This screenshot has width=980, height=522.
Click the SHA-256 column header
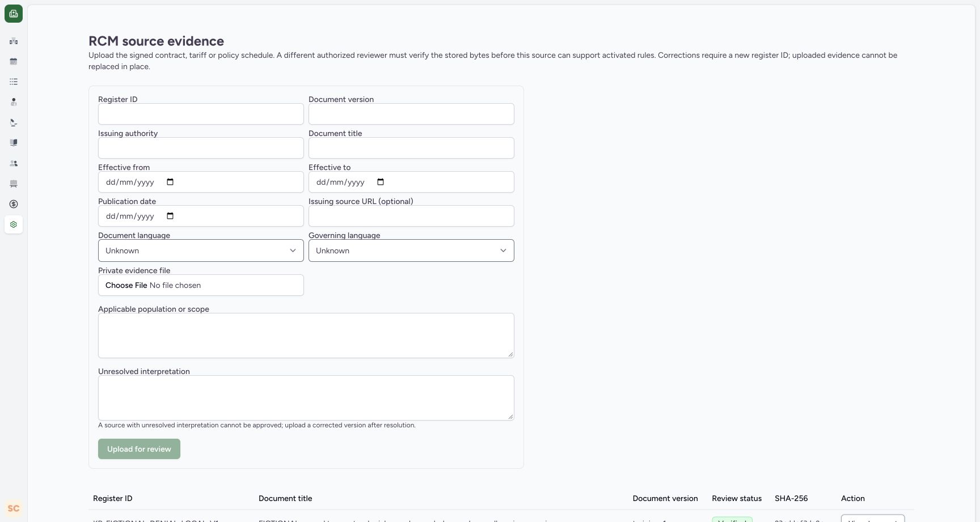click(x=791, y=498)
